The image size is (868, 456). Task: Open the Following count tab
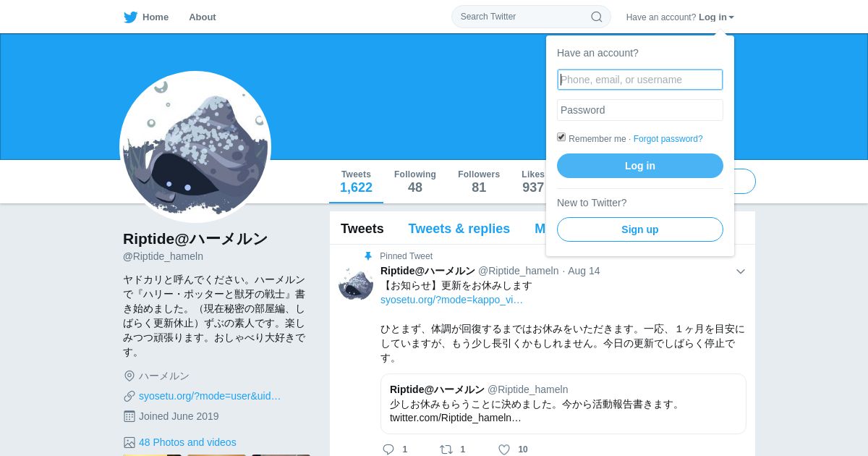click(x=415, y=182)
